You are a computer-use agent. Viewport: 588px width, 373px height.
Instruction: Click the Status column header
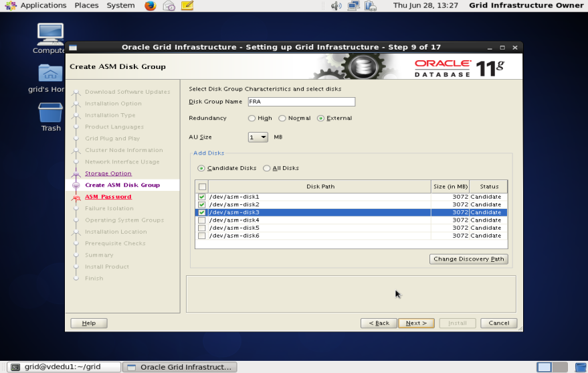[x=488, y=186]
